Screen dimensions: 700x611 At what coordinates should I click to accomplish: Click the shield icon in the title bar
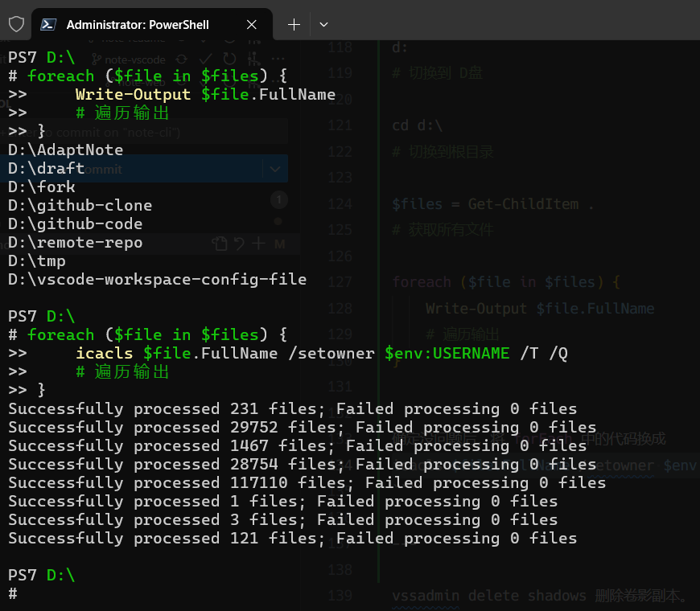pyautogui.click(x=15, y=24)
